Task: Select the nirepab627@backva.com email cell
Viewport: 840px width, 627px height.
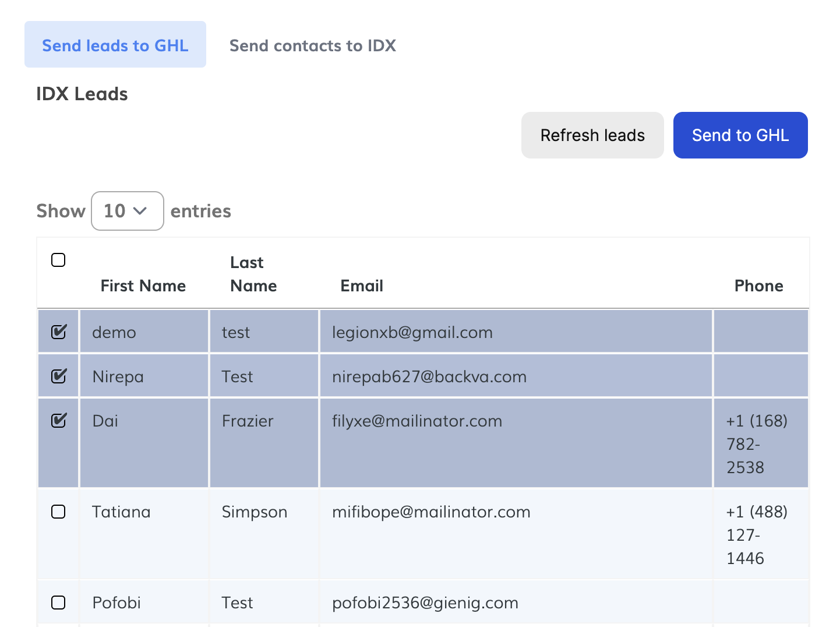Action: [429, 376]
